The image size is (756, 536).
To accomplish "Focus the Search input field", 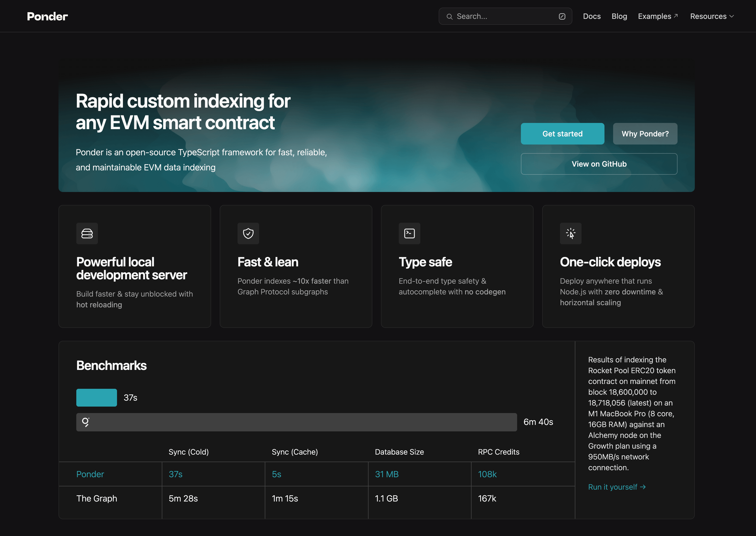I will pos(505,16).
